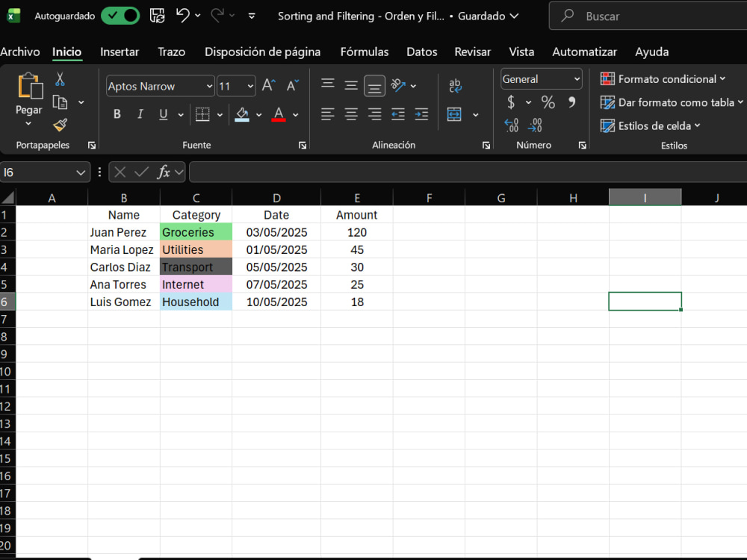Apply comma style number format

571,102
